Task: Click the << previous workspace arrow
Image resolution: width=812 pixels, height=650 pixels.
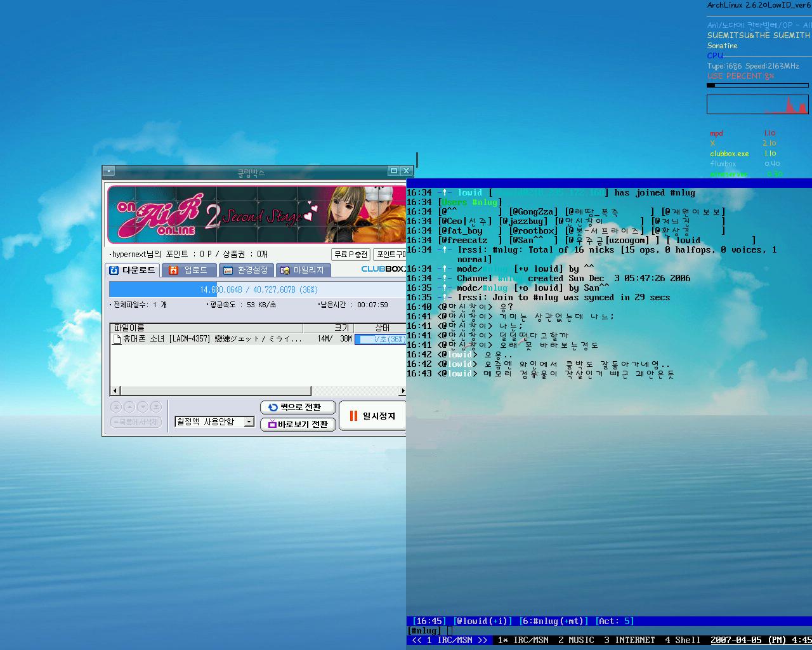Action: coord(417,640)
